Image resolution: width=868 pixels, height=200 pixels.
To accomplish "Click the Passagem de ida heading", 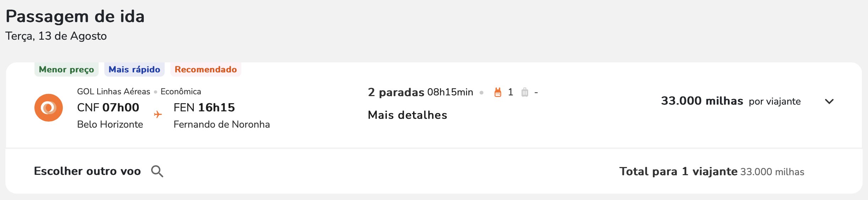I will [x=75, y=16].
